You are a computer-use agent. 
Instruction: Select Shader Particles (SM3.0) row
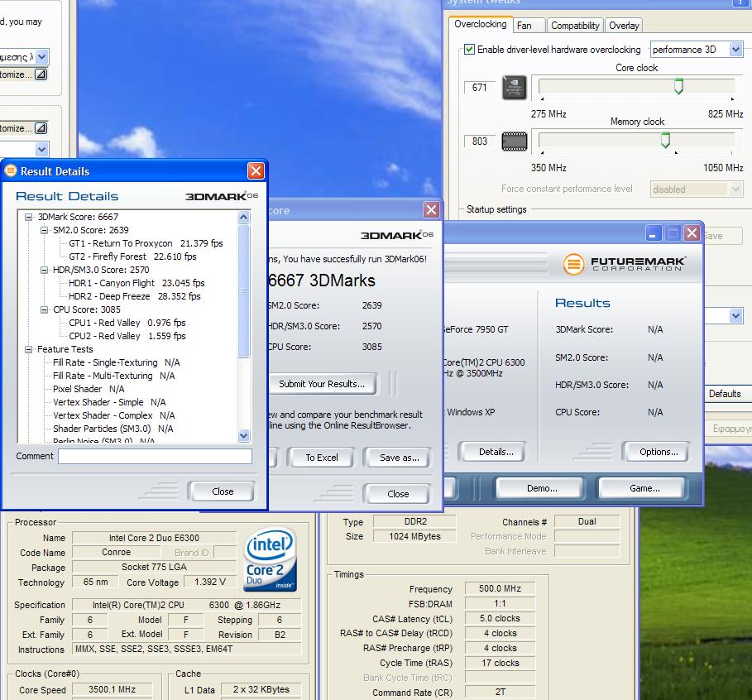click(113, 429)
